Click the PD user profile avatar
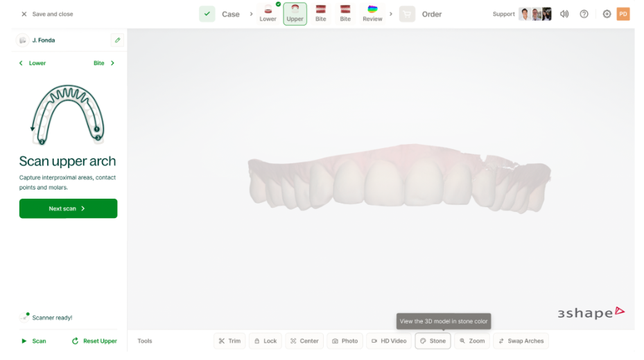 [x=623, y=14]
